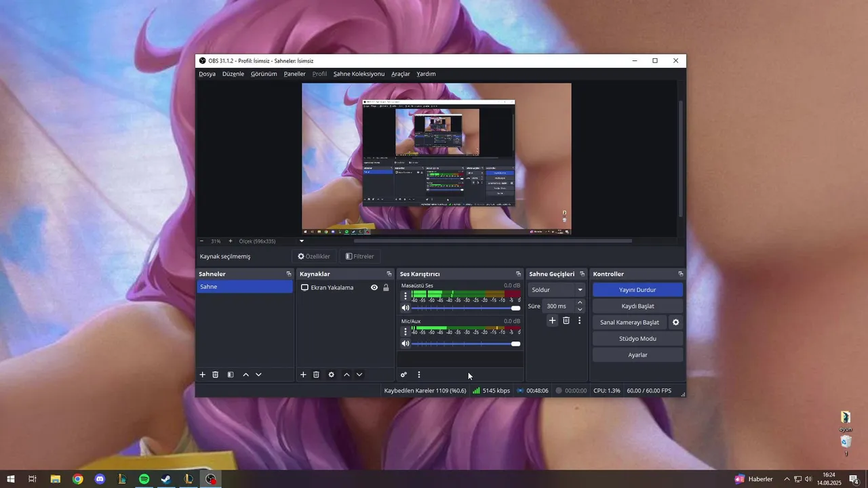Open Spotify from taskbar
This screenshot has height=488, width=868.
[144, 479]
